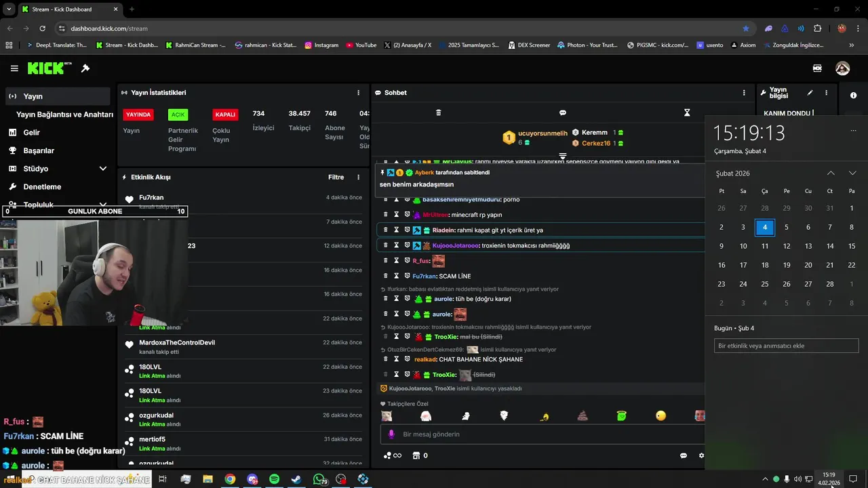The width and height of the screenshot is (868, 488).
Task: Click shield icon on aurole's tüh be message
Action: [407, 299]
